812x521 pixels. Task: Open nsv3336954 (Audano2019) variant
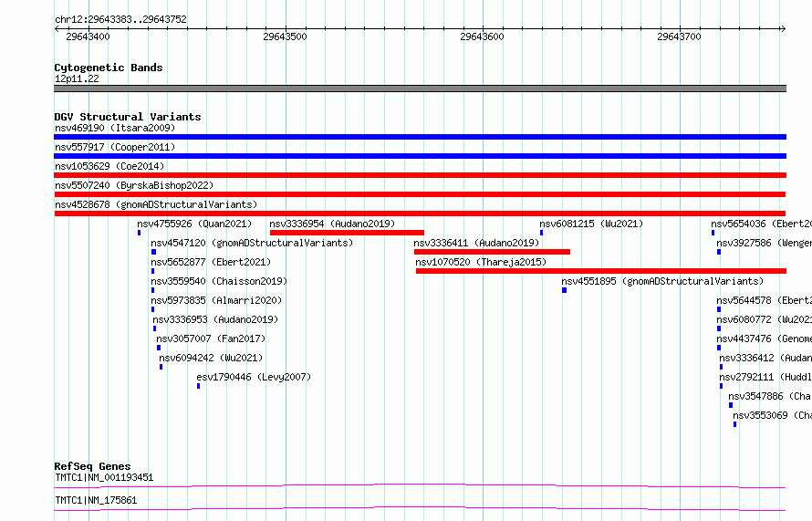pos(332,224)
